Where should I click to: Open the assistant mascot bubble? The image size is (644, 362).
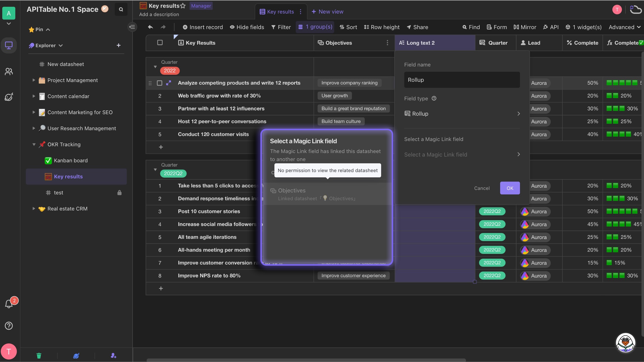coord(625,342)
